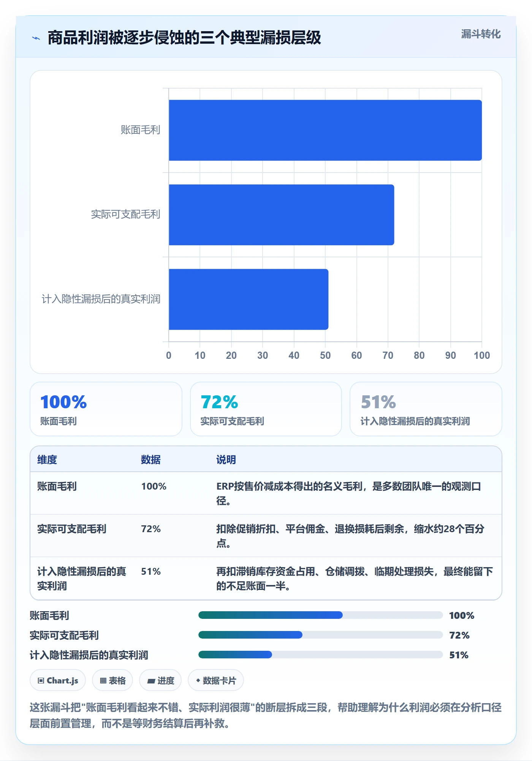Click the 表格 chip
Viewport: 532px width, 761px height.
[112, 680]
